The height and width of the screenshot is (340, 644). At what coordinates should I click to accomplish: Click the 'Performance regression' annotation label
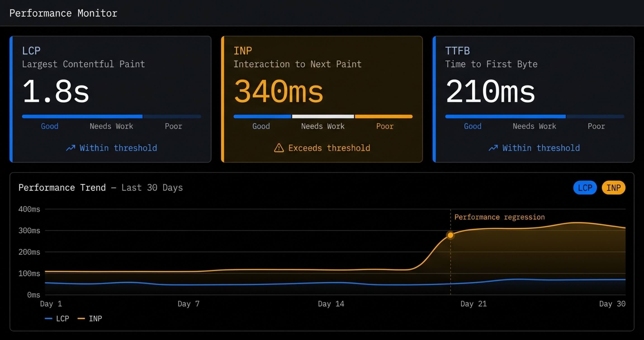[x=500, y=217]
